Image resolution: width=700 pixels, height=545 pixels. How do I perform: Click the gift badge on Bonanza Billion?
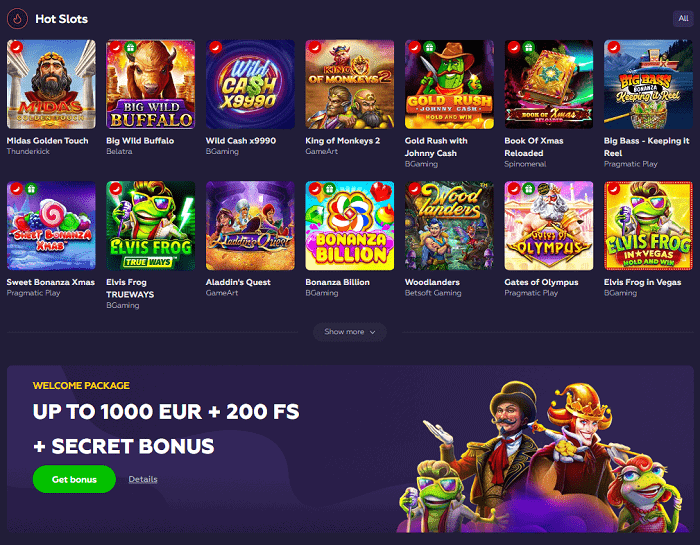(329, 189)
